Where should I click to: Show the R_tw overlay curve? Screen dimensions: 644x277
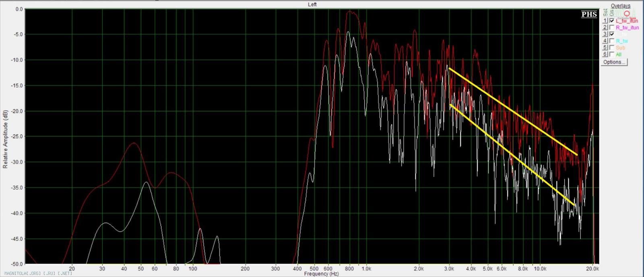point(612,41)
